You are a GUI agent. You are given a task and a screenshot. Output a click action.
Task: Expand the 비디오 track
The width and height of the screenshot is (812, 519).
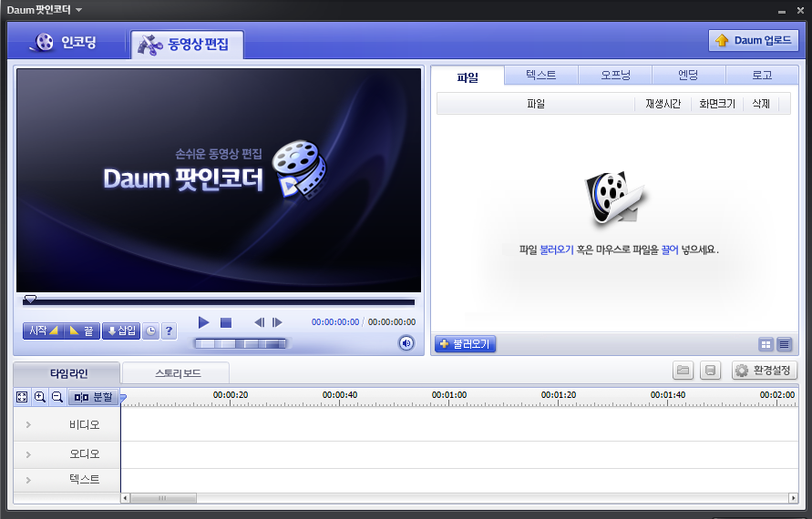(x=28, y=425)
